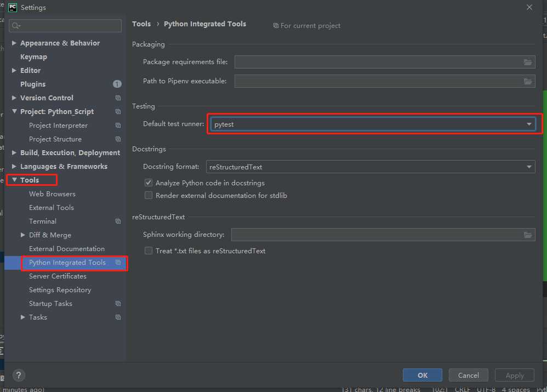Open Settings Repository page
The image size is (547, 392).
60,290
